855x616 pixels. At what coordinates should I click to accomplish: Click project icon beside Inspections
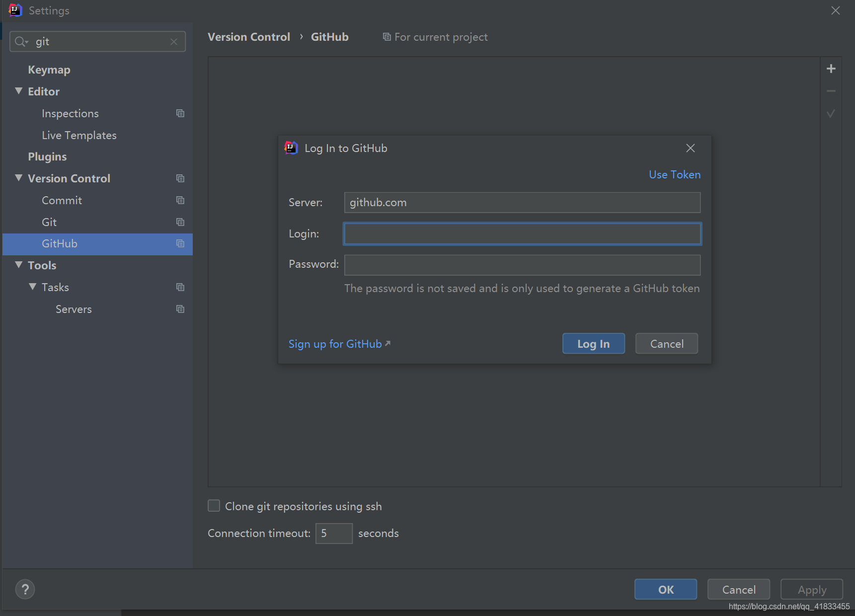180,113
